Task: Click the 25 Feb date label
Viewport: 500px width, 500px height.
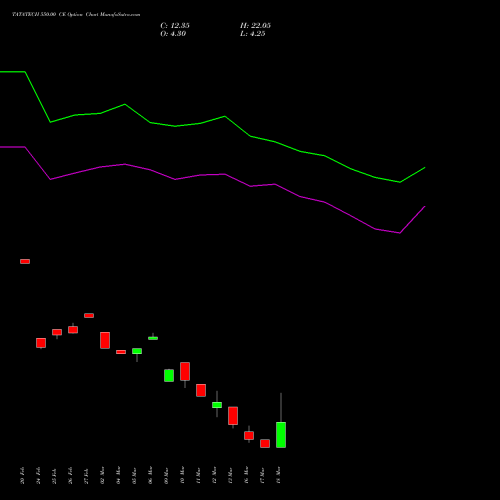Action: [54, 476]
